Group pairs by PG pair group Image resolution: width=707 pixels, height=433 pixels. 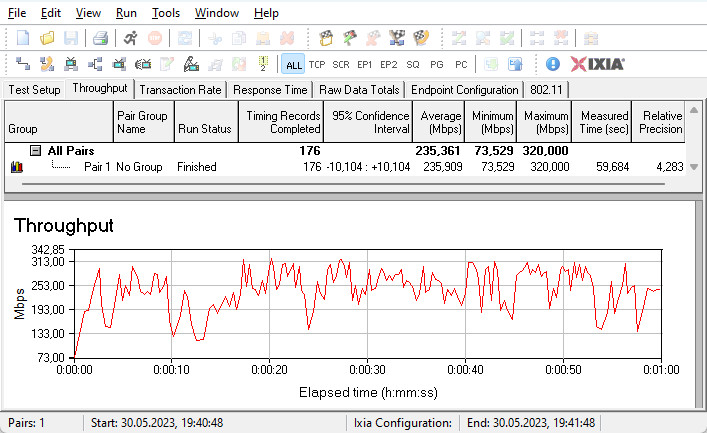(436, 64)
